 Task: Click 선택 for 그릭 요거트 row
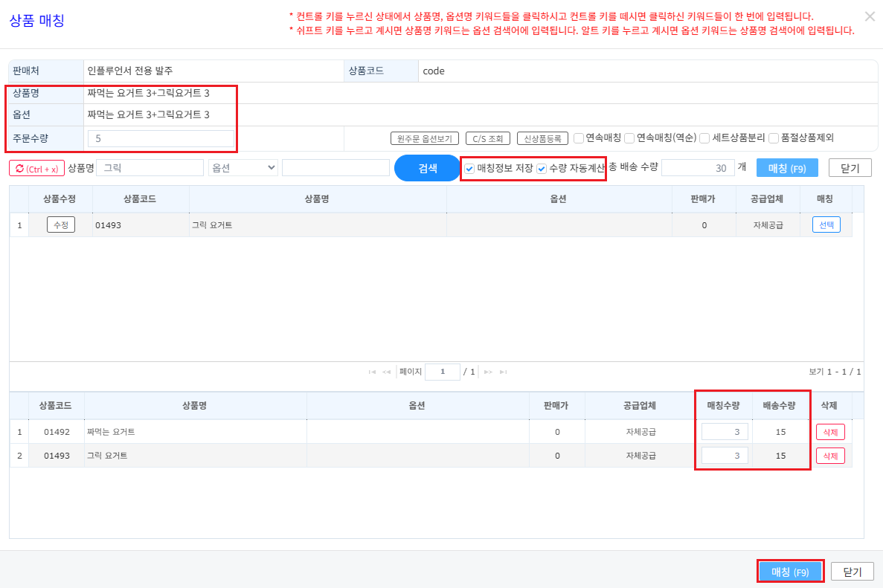tap(826, 224)
